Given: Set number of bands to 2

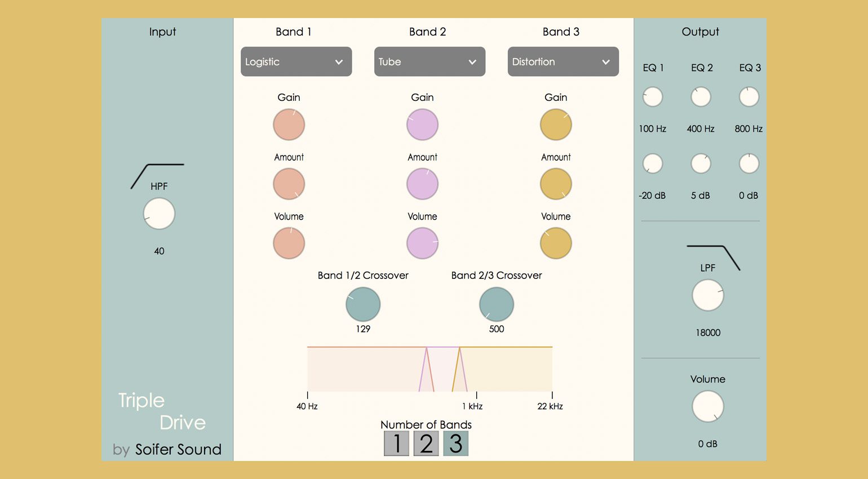Looking at the screenshot, I should [426, 443].
